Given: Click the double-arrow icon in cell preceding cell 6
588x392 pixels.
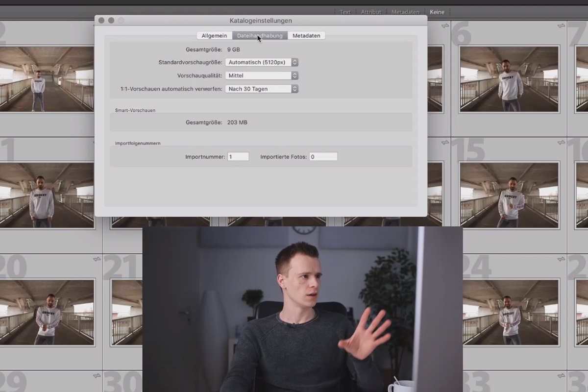Looking at the screenshot, I should tap(445, 25).
